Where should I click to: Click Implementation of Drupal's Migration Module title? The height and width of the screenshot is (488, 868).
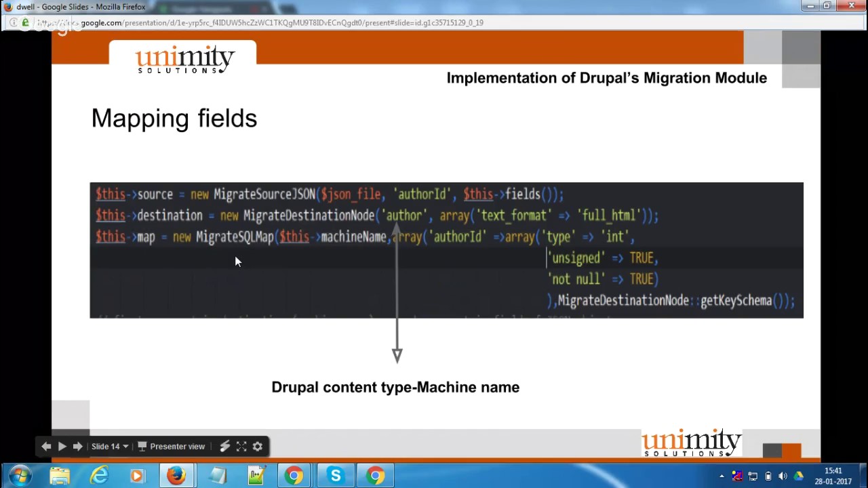pos(607,78)
